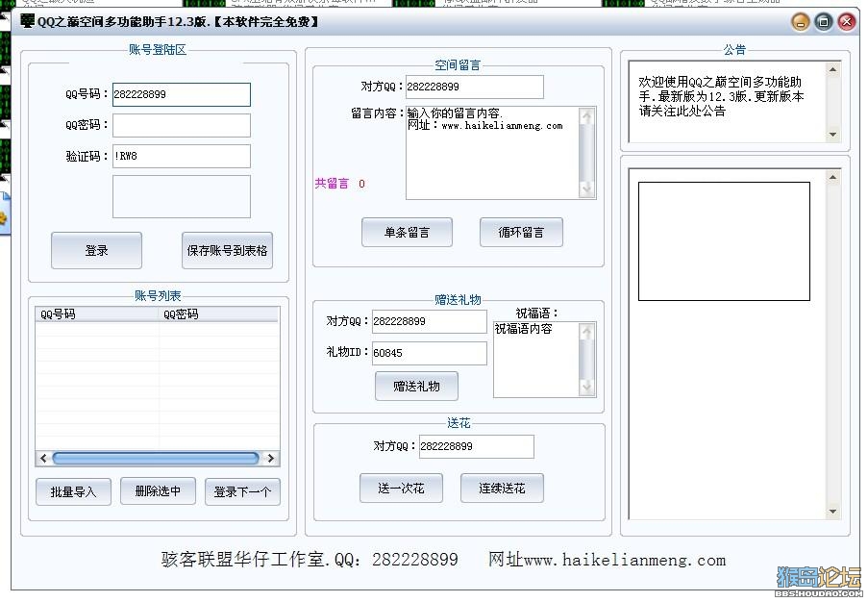This screenshot has width=868, height=602.
Task: Click the 验证码 captcha input field
Action: pos(182,156)
